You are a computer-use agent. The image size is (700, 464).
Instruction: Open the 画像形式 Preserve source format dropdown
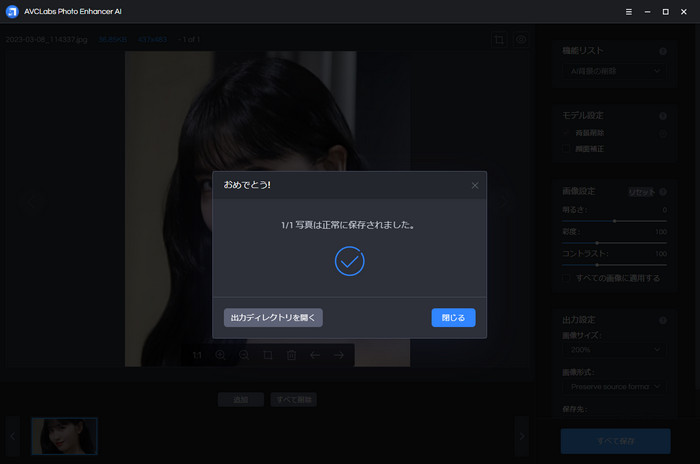click(614, 387)
